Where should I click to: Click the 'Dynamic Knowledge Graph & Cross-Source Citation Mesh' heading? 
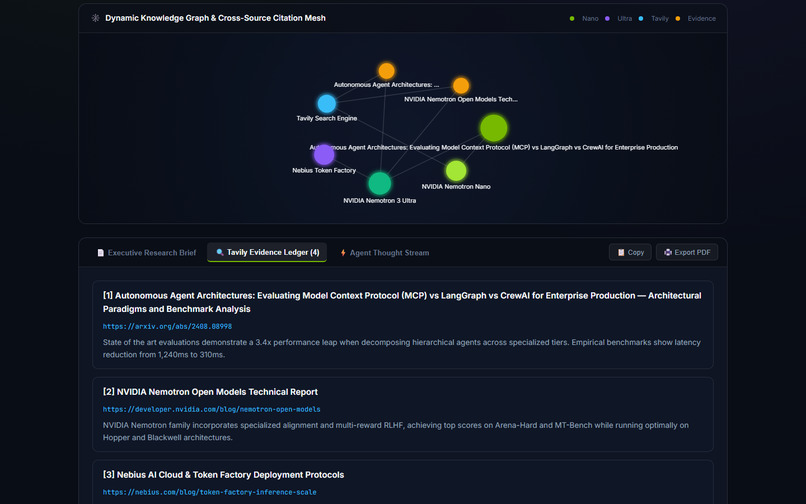[215, 18]
